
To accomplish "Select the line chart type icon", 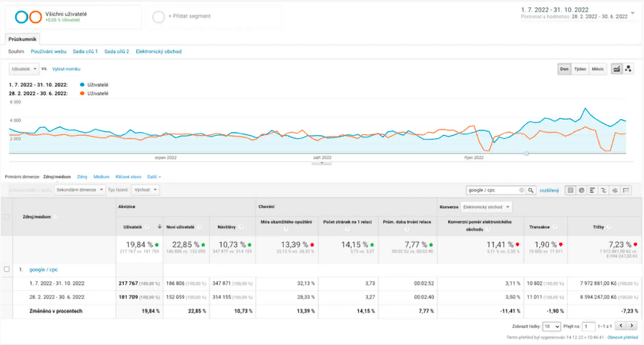I will (616, 69).
